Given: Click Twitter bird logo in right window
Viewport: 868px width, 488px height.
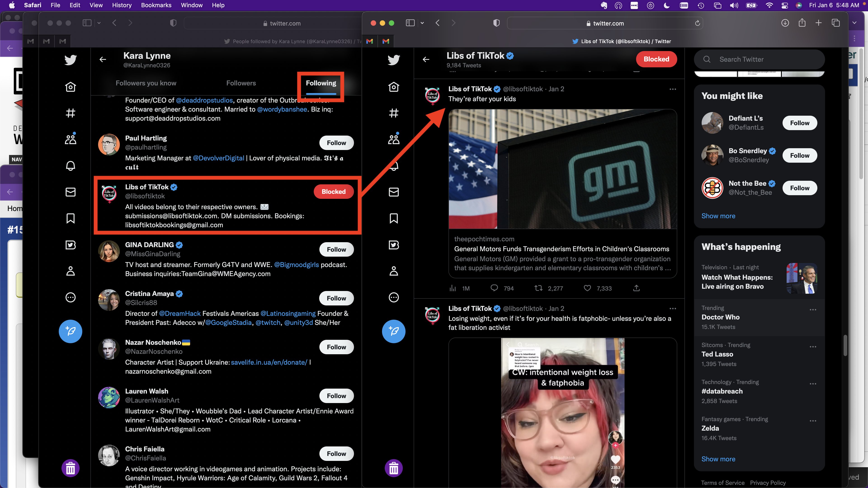Looking at the screenshot, I should 394,60.
